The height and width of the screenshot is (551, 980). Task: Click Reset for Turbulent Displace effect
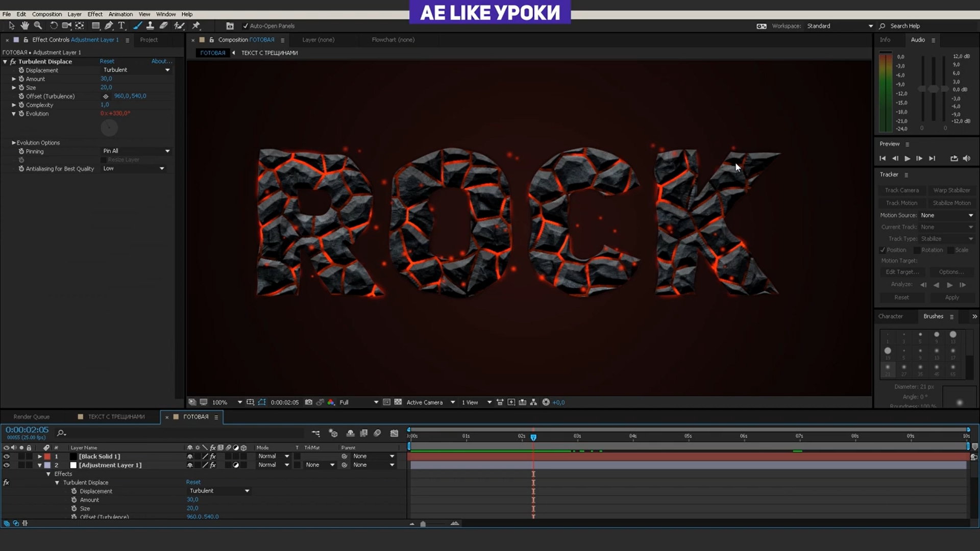point(107,61)
